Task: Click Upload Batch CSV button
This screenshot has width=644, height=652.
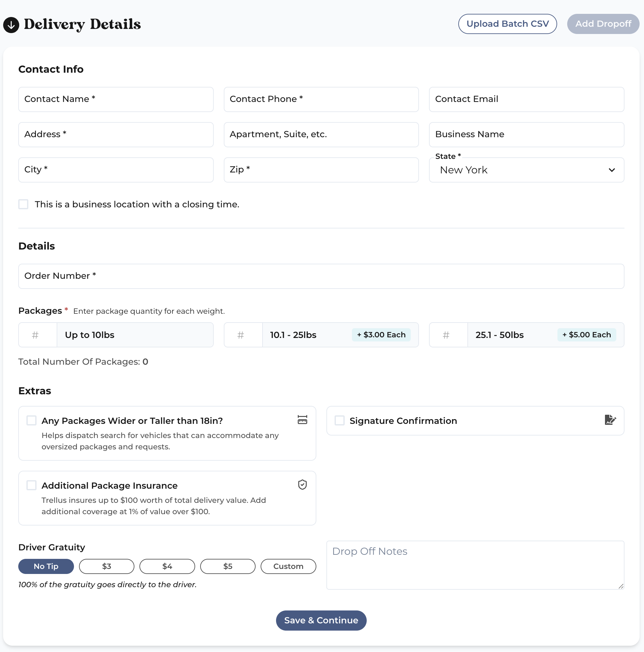Action: 507,24
